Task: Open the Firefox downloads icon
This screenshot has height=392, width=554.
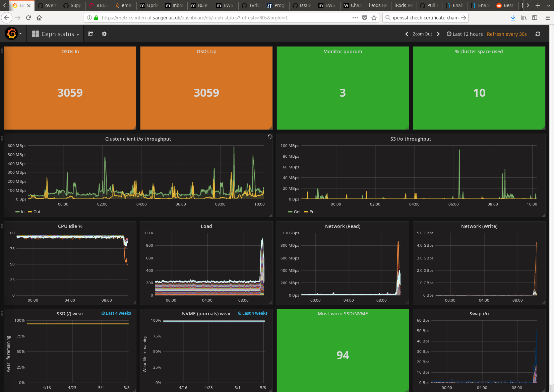Action: 513,18
